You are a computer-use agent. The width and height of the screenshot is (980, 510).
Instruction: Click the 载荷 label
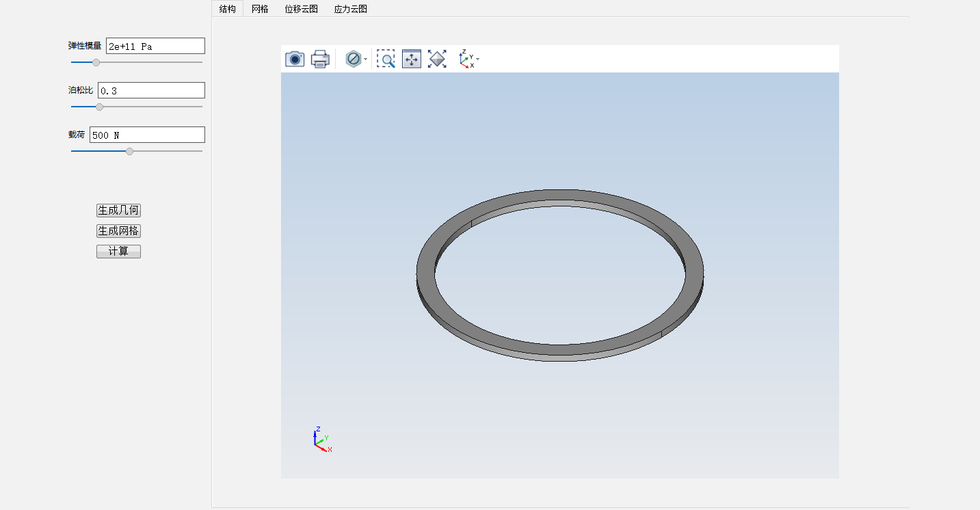pos(76,135)
